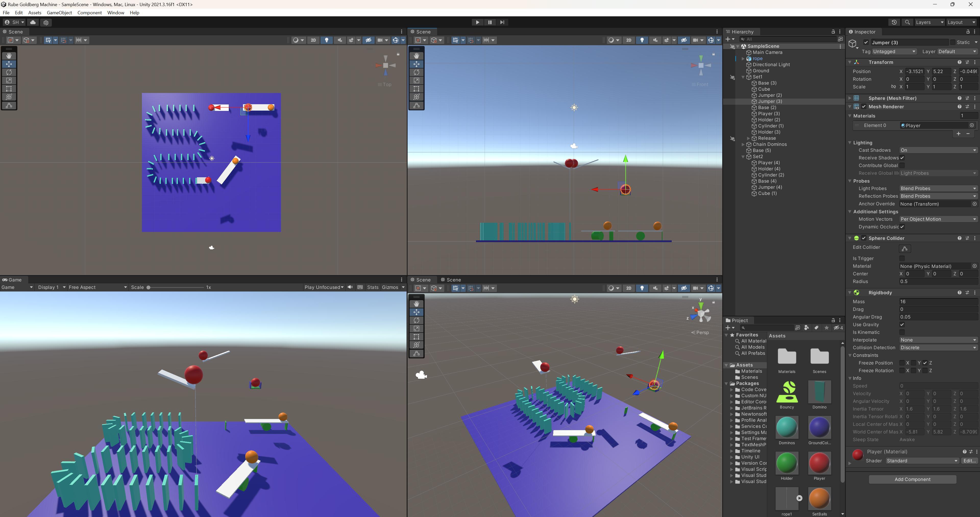This screenshot has width=980, height=517.
Task: Click the Player material red color swatch
Action: coord(857,455)
